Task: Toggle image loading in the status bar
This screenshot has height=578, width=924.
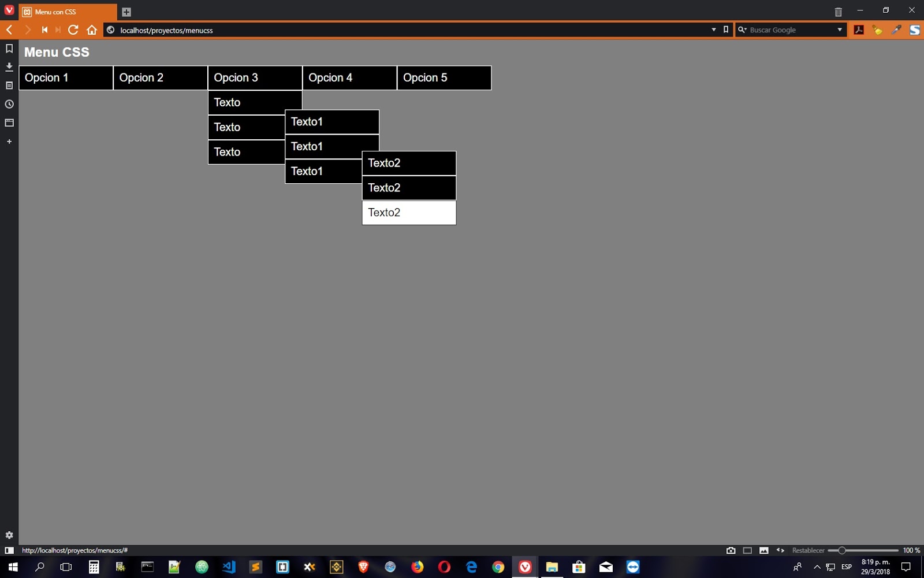Action: click(764, 551)
